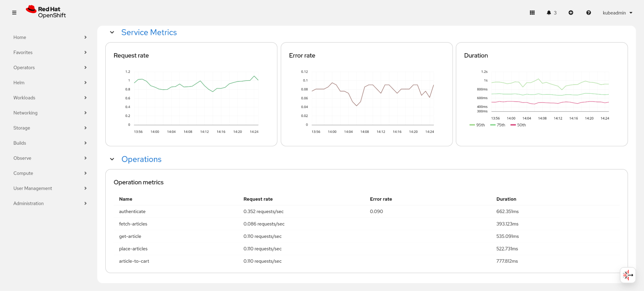Image resolution: width=644 pixels, height=291 pixels.
Task: Select the authenticate operation row
Action: (x=132, y=211)
